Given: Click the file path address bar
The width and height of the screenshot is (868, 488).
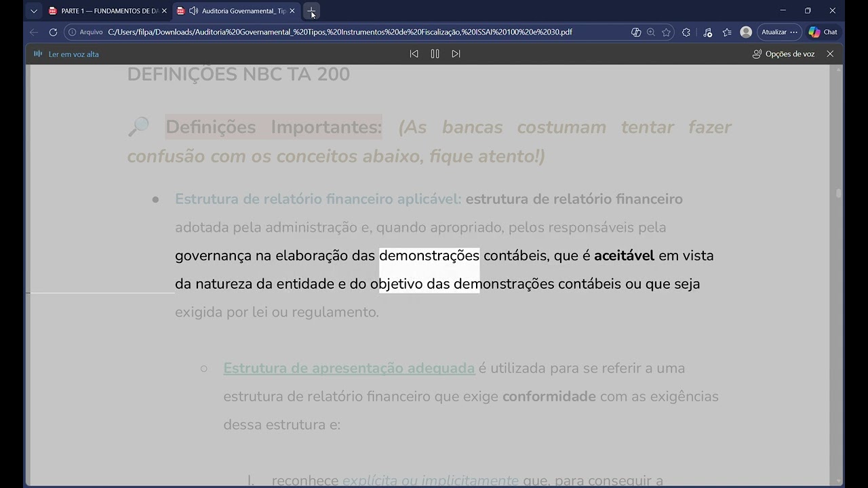Looking at the screenshot, I should tap(339, 32).
